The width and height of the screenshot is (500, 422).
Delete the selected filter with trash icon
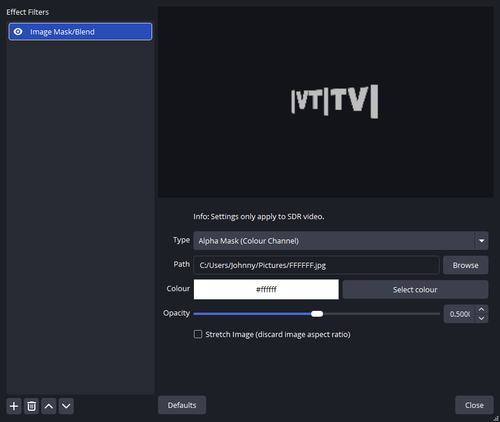click(x=32, y=406)
